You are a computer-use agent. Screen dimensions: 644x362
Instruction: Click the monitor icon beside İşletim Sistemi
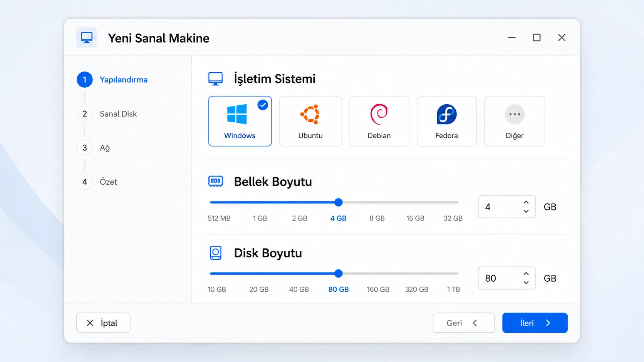(x=216, y=79)
